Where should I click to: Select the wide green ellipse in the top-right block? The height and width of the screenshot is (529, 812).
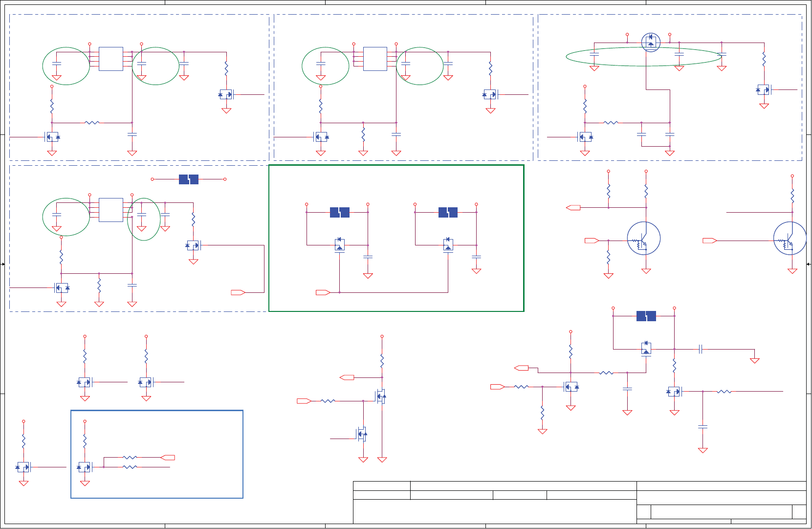(644, 56)
